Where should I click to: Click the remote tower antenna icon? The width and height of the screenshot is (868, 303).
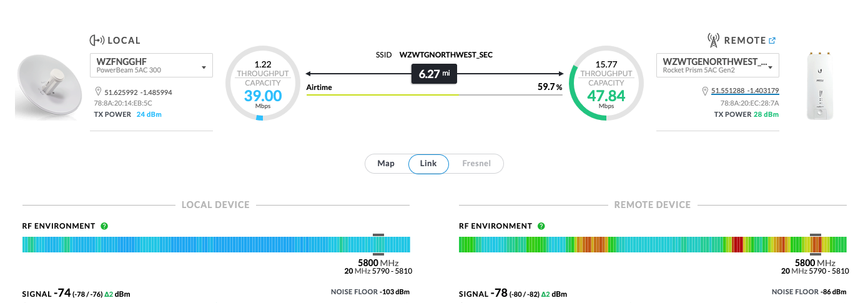713,41
